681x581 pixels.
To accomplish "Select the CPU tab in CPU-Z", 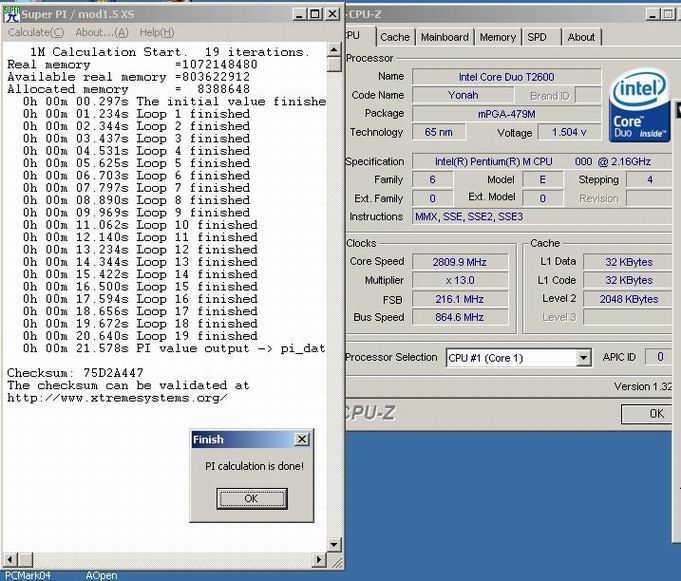I will (359, 36).
